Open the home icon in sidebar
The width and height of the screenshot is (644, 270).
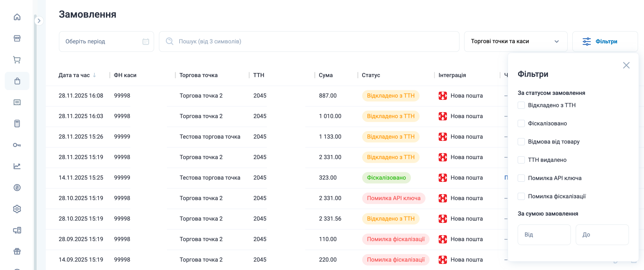(x=17, y=17)
